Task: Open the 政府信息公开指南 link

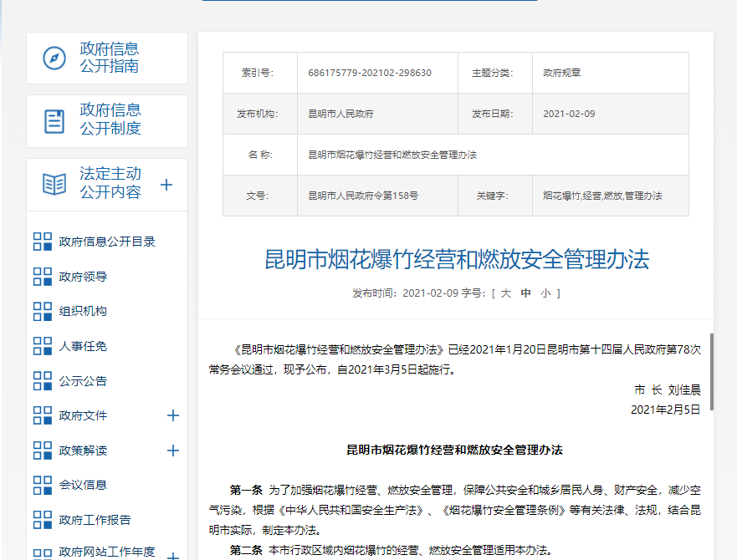Action: click(110, 58)
